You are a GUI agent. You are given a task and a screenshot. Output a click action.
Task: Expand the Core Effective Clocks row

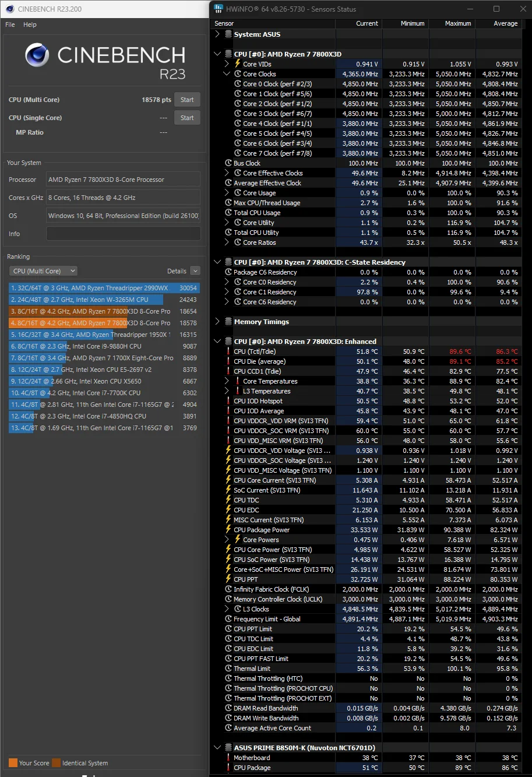227,173
